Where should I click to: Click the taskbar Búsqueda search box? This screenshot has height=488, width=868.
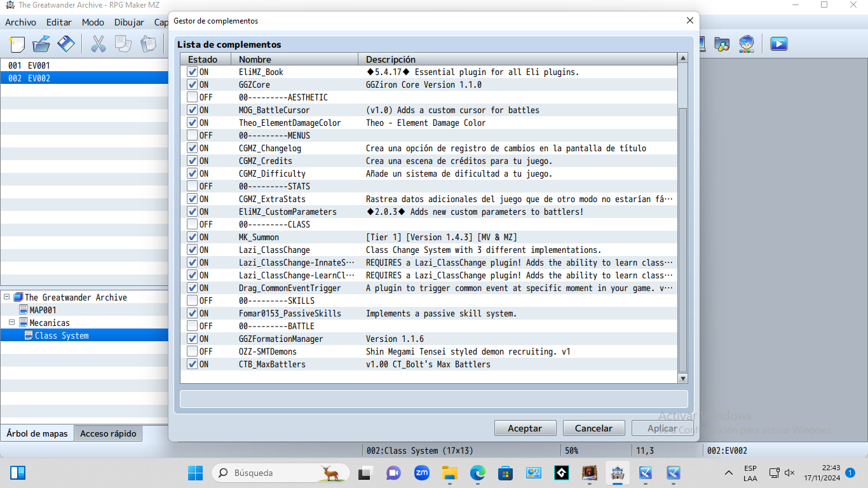click(280, 473)
